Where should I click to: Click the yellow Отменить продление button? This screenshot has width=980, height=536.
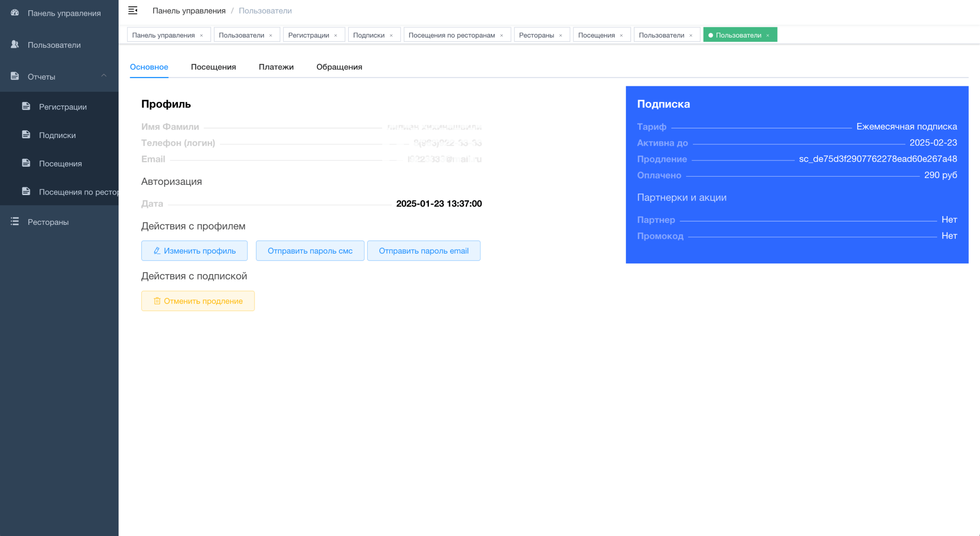coord(197,301)
